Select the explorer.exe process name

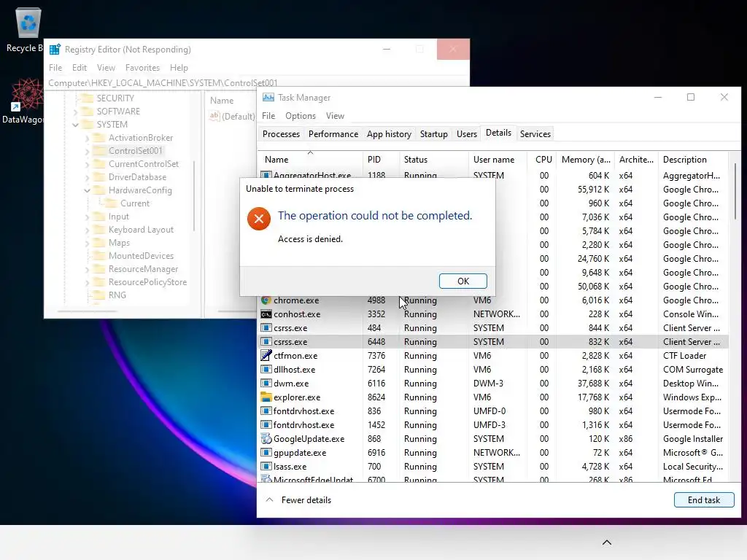[297, 397]
